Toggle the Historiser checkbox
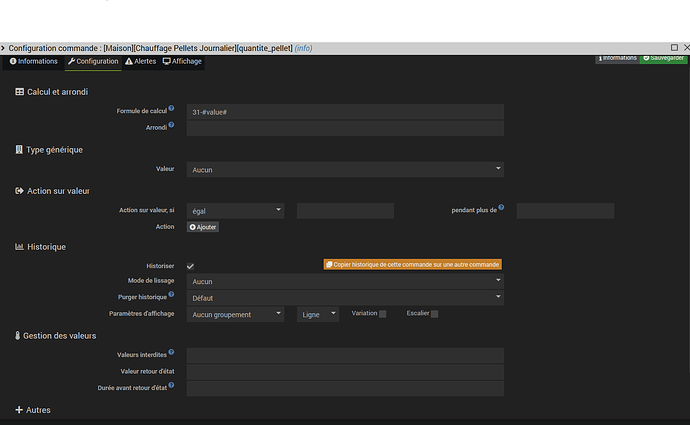The image size is (690, 425). tap(191, 266)
